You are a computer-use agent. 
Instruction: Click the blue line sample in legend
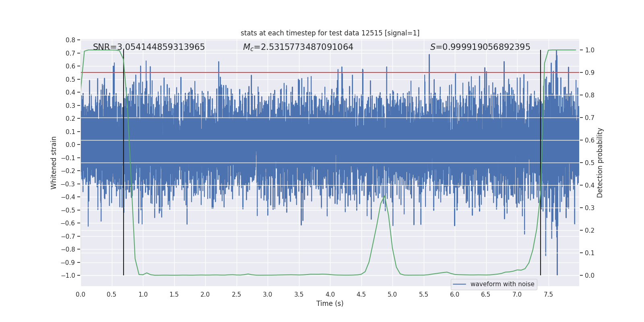[459, 284]
